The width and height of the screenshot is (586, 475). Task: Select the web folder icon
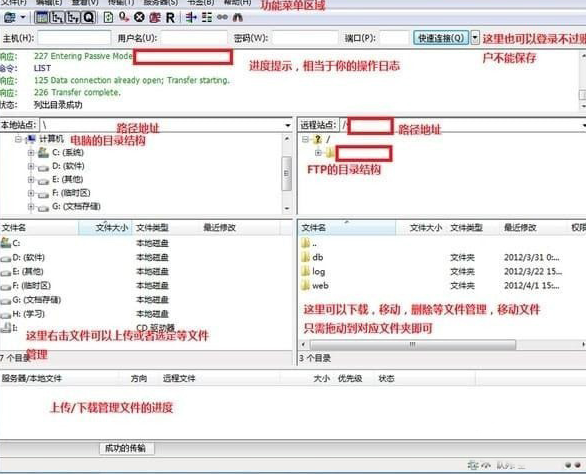tap(305, 286)
